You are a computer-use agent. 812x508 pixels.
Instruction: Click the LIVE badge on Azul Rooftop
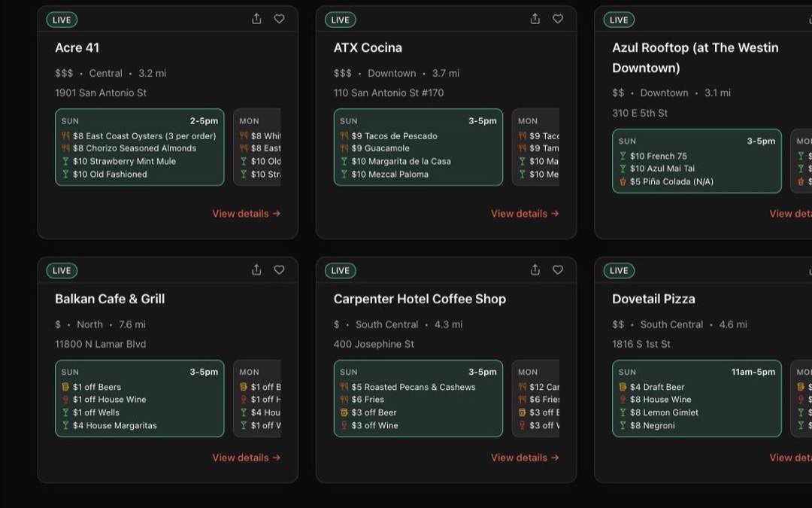click(619, 20)
